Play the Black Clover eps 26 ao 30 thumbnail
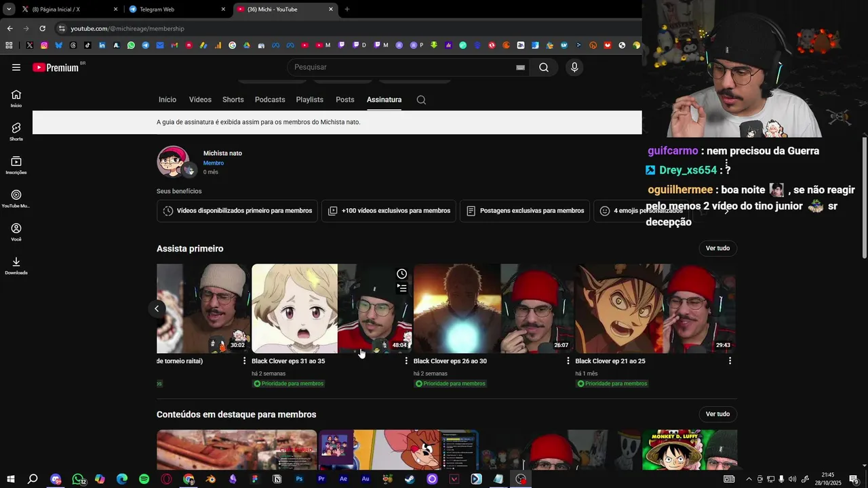The width and height of the screenshot is (868, 488). pos(494,308)
